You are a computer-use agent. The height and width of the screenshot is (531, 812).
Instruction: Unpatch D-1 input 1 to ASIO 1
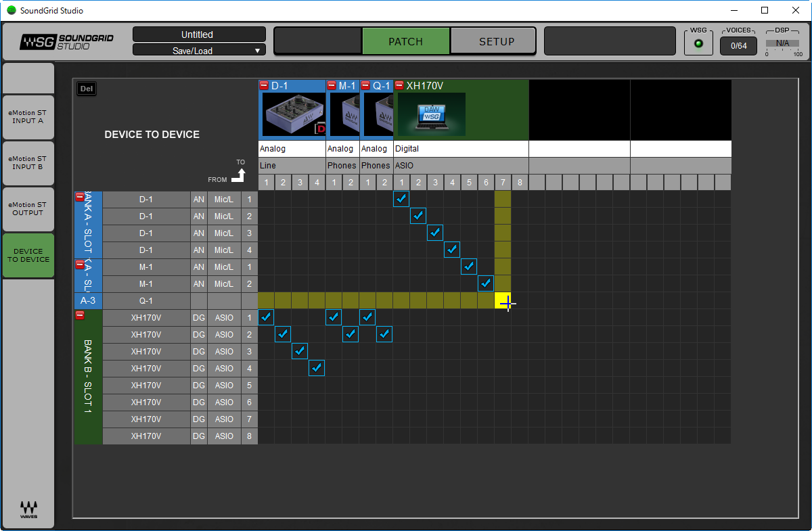(x=401, y=199)
